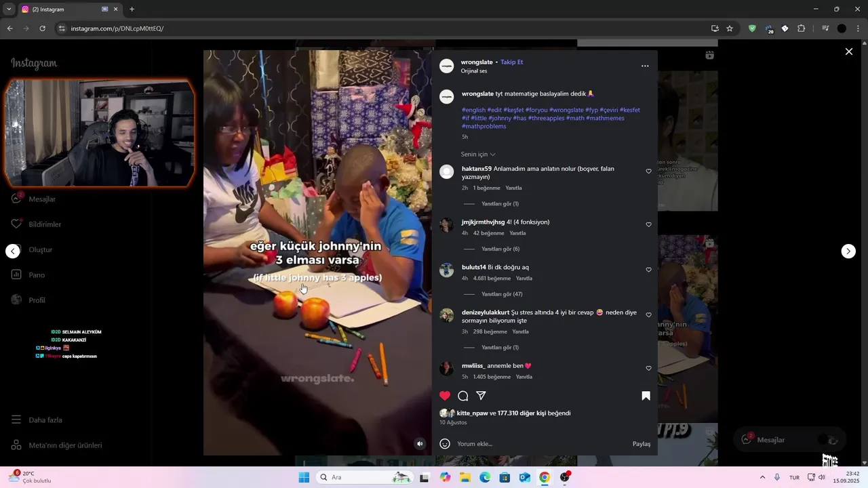868x488 pixels.
Task: Open wrongslate avatar in post header
Action: (446, 66)
